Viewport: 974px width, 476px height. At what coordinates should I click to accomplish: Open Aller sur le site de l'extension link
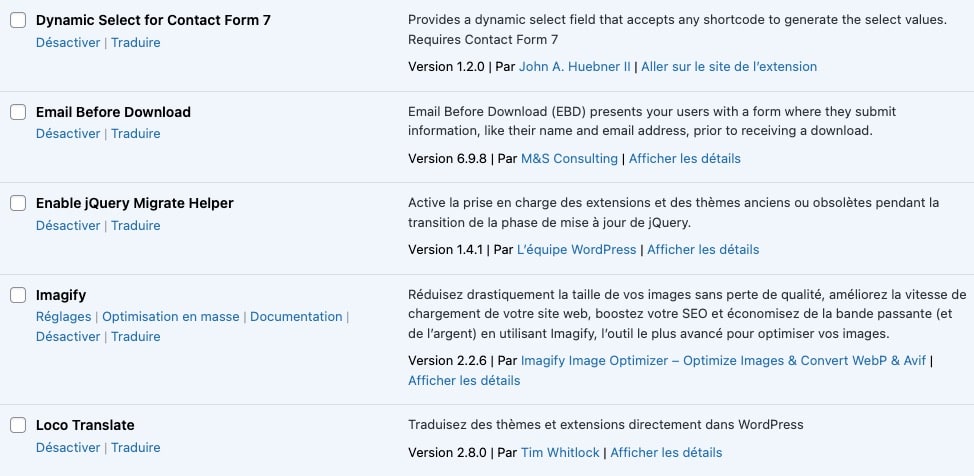point(729,66)
